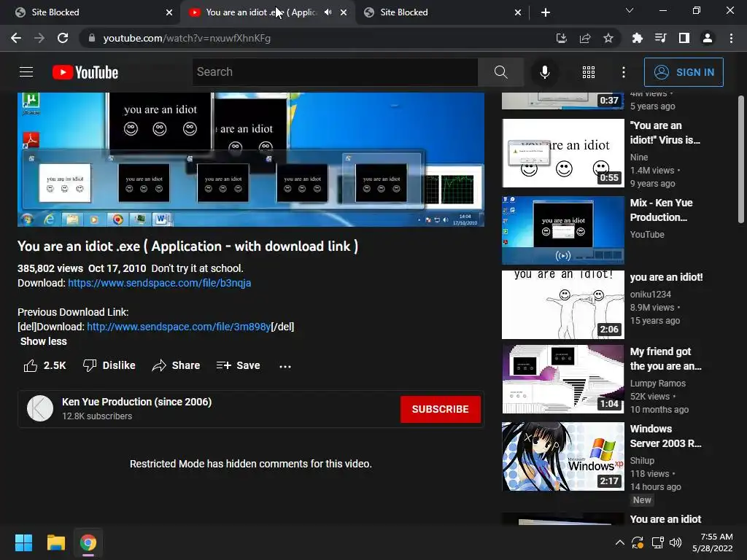Go forward in browser history
Screen dimensions: 747x560
click(39, 38)
